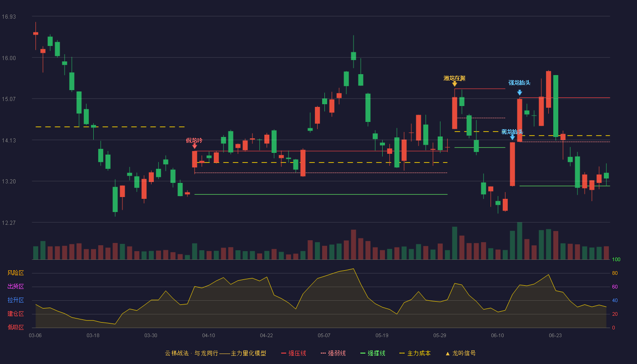Click the yellow triangle icon beside 龙吟信号
The height and width of the screenshot is (364, 637).
[447, 353]
